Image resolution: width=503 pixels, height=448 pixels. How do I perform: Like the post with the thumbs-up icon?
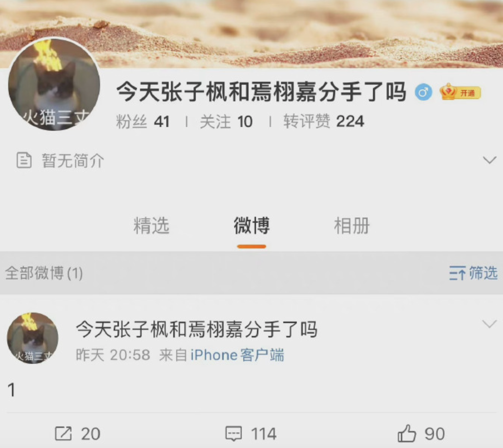(407, 433)
